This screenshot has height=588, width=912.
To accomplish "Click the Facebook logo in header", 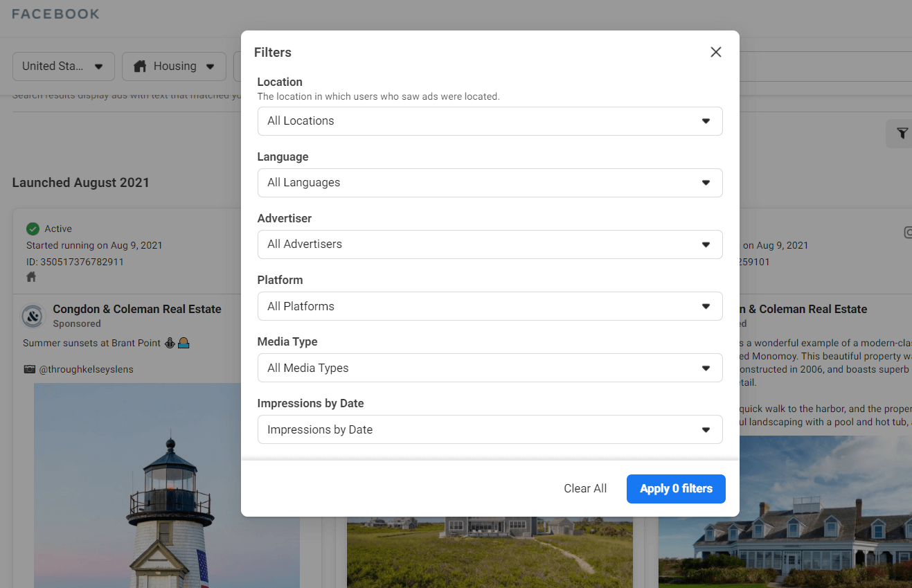I will tap(55, 14).
